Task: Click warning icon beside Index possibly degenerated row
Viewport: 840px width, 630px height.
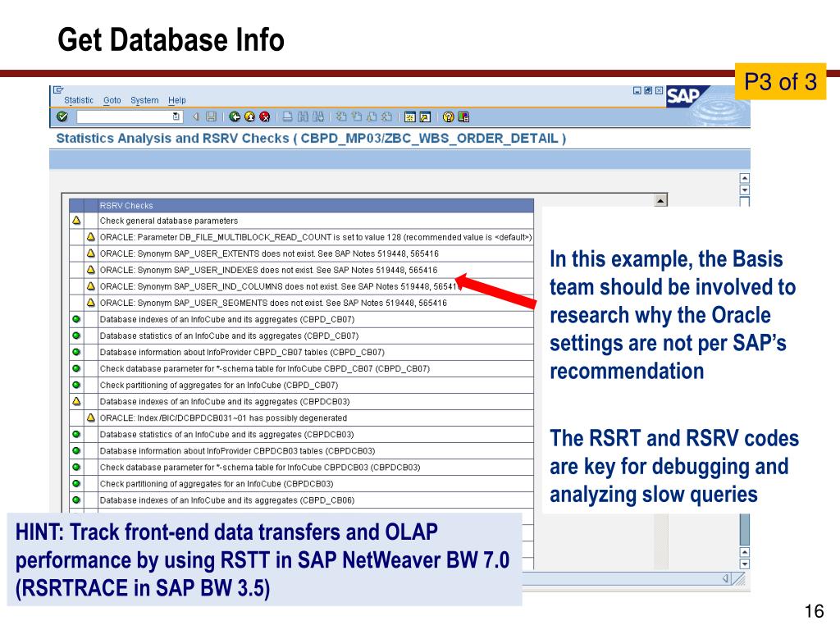Action: [x=91, y=418]
